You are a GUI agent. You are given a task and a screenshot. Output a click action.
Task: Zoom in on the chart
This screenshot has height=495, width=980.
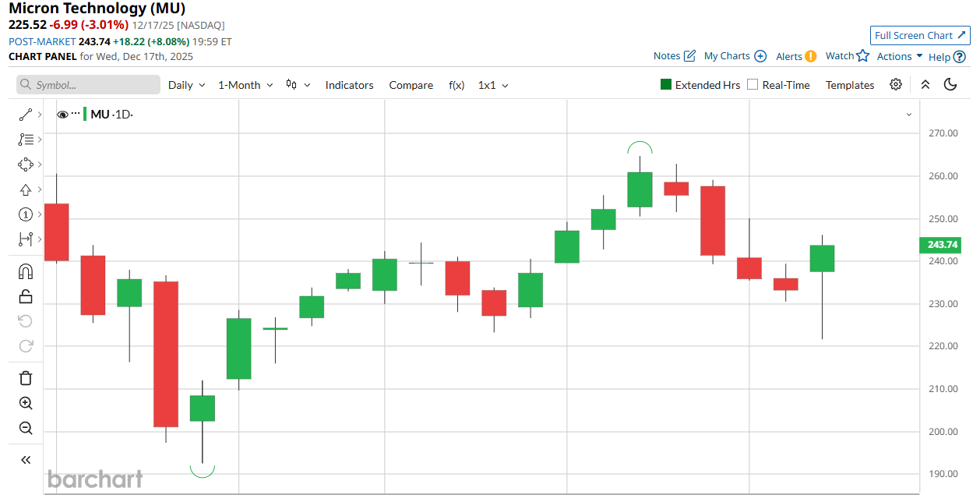click(26, 403)
